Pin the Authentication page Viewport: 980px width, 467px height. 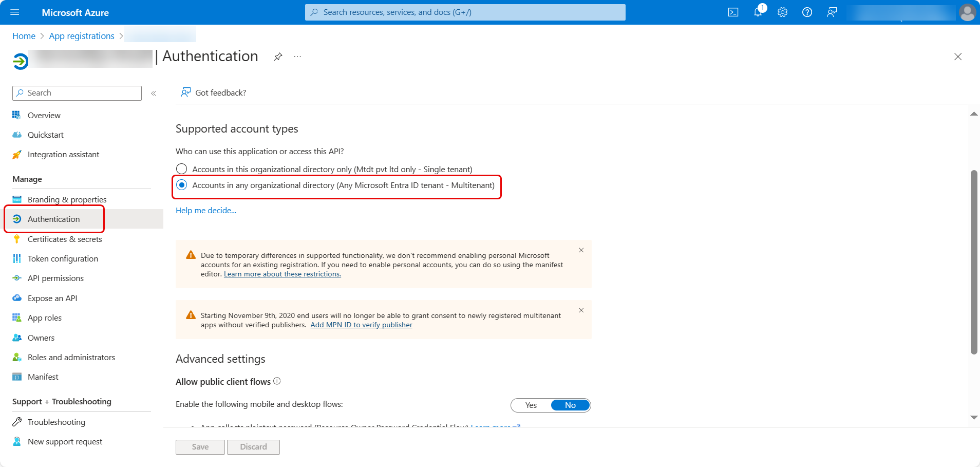(x=278, y=57)
